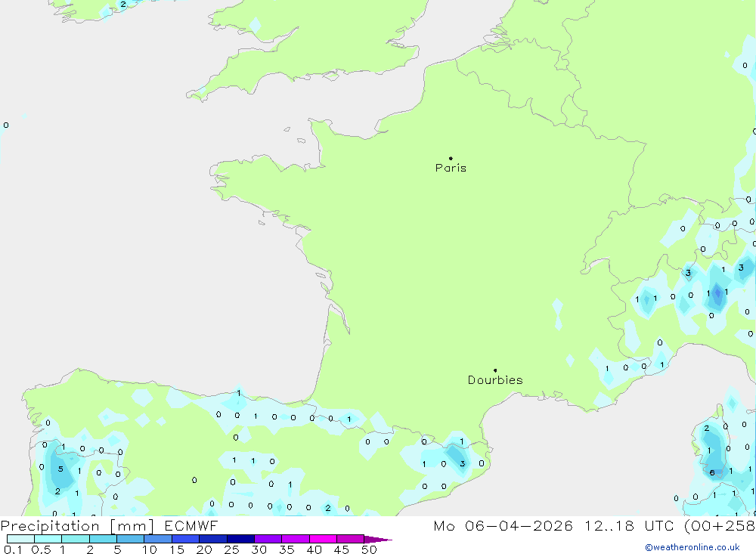756x554 pixels.
Task: Select the 45–50 mm legend swatch
Action: (351, 539)
